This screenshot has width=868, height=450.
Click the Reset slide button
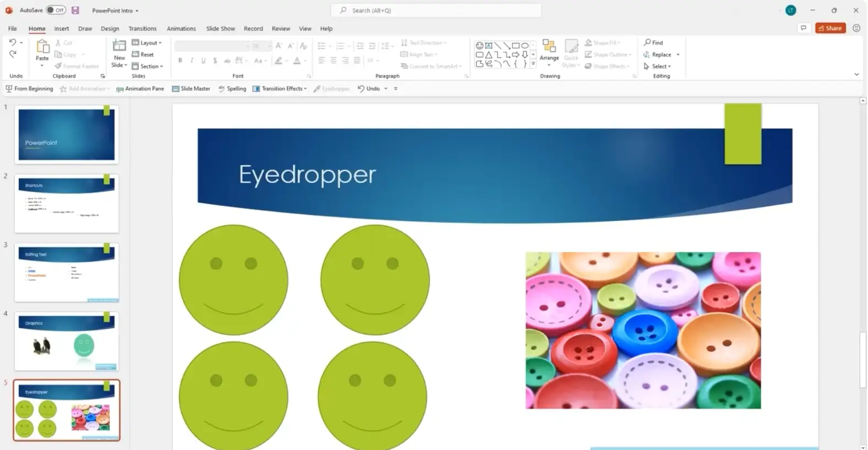tap(143, 55)
